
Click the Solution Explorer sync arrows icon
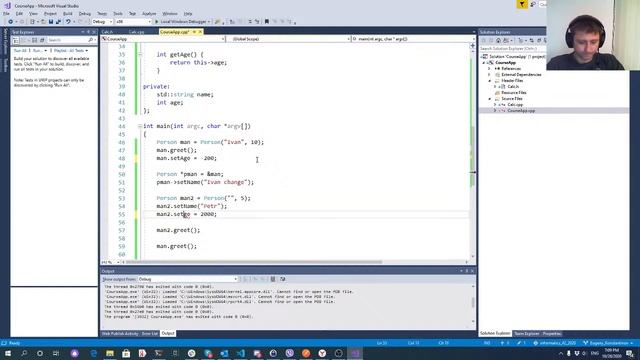click(x=531, y=40)
